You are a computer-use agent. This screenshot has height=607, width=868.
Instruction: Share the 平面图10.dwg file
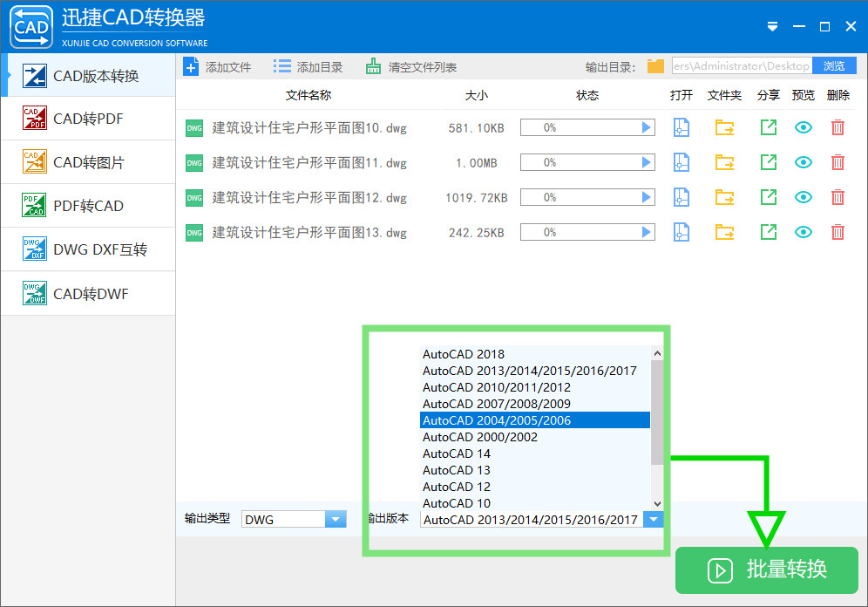(769, 127)
